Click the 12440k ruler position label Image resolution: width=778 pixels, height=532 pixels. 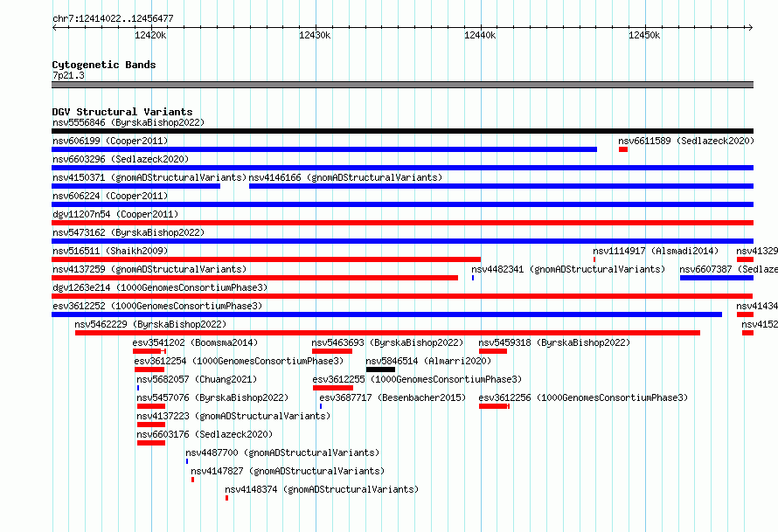[x=480, y=35]
